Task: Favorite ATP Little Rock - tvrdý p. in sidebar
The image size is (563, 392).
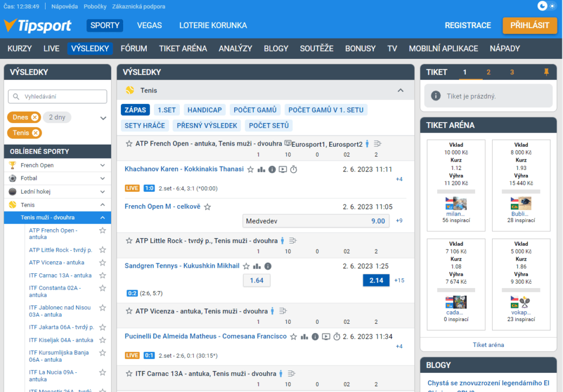Action: click(x=102, y=250)
